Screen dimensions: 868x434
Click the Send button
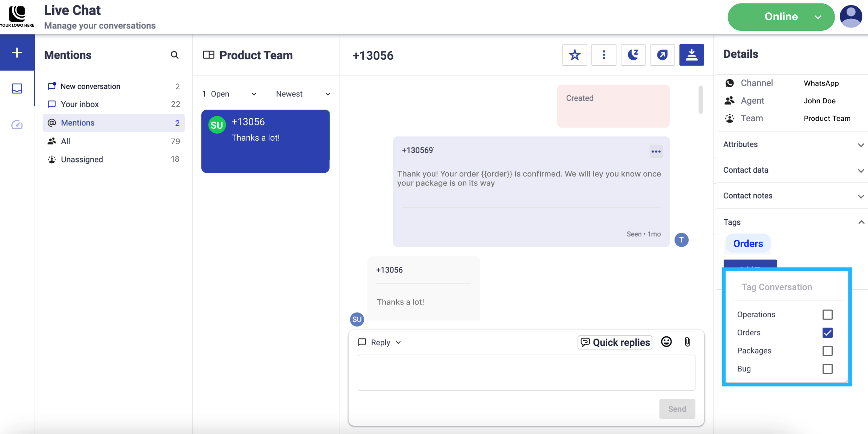(x=677, y=409)
